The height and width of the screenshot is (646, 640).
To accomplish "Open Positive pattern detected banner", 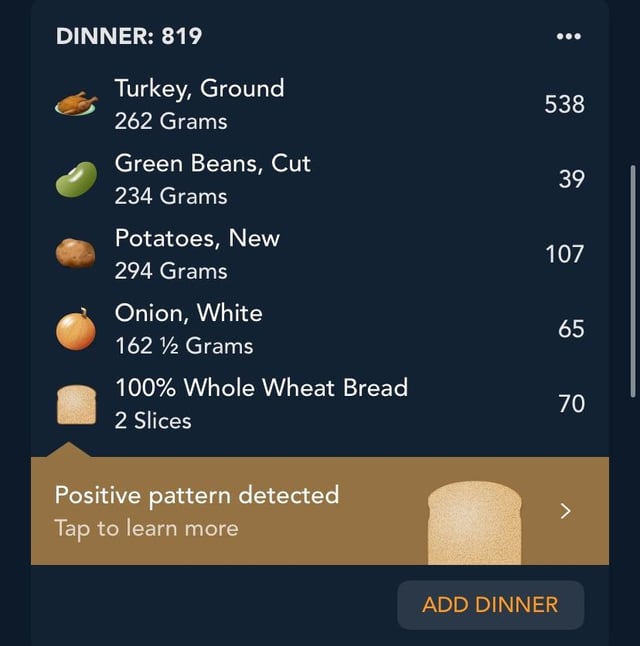I will coord(320,511).
